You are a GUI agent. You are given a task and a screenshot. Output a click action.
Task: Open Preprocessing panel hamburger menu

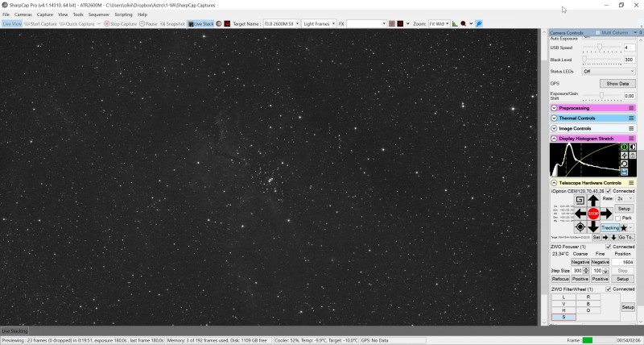pyautogui.click(x=631, y=108)
